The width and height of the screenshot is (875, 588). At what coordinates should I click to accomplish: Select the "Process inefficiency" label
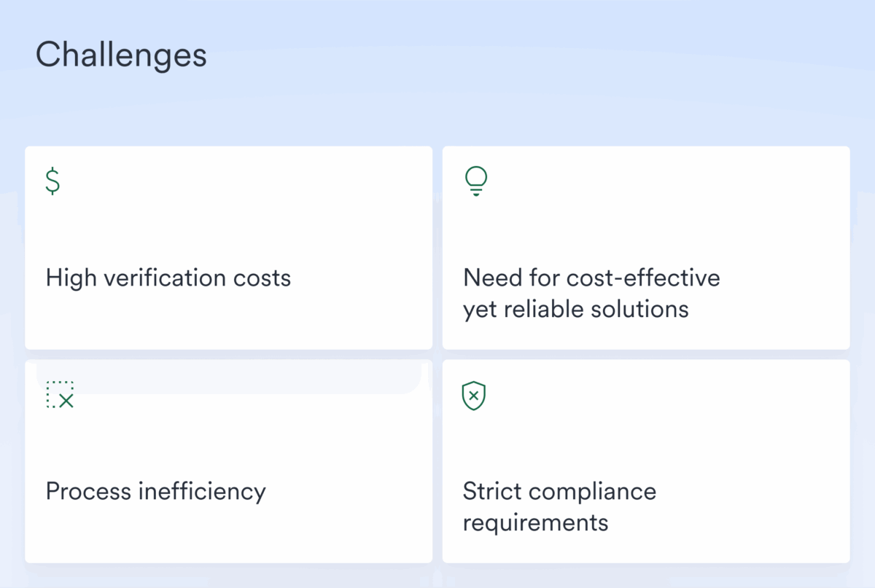coord(155,491)
